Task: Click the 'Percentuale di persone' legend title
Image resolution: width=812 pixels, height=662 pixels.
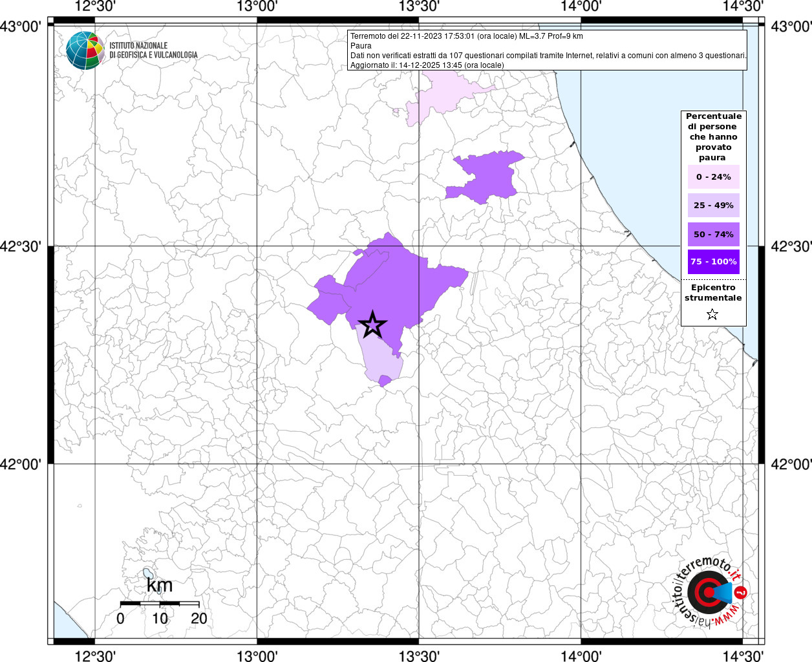Action: 714,136
